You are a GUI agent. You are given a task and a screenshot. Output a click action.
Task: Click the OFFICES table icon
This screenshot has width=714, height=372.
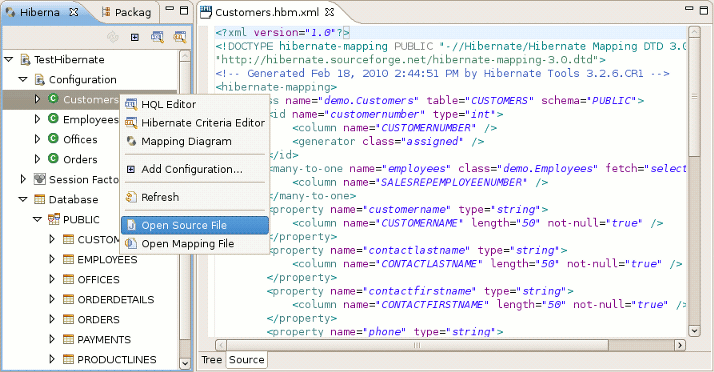[x=68, y=279]
